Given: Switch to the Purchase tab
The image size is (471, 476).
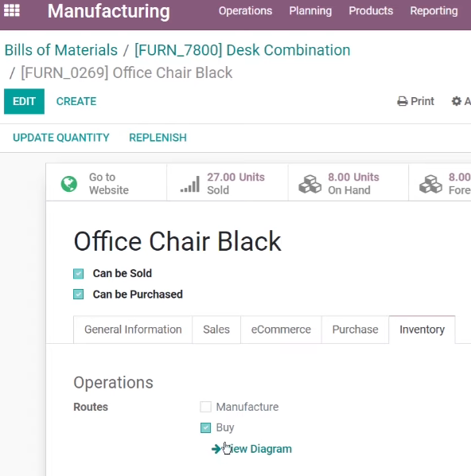Looking at the screenshot, I should point(355,330).
